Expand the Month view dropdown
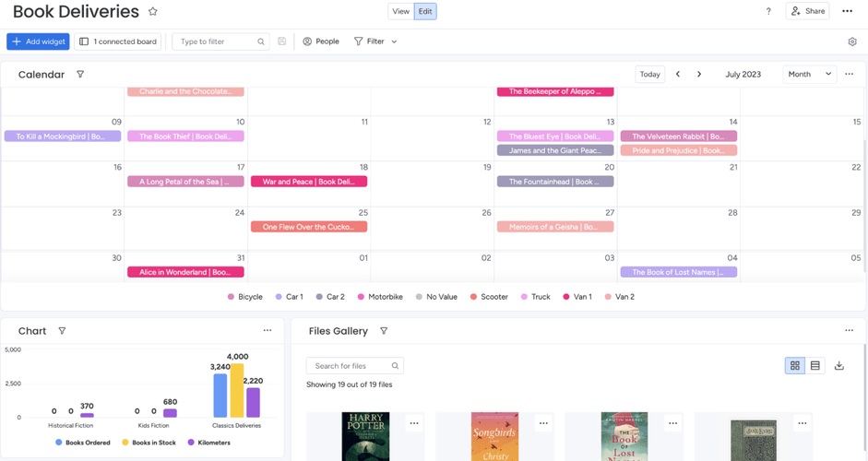Image resolution: width=868 pixels, height=461 pixels. coord(809,75)
